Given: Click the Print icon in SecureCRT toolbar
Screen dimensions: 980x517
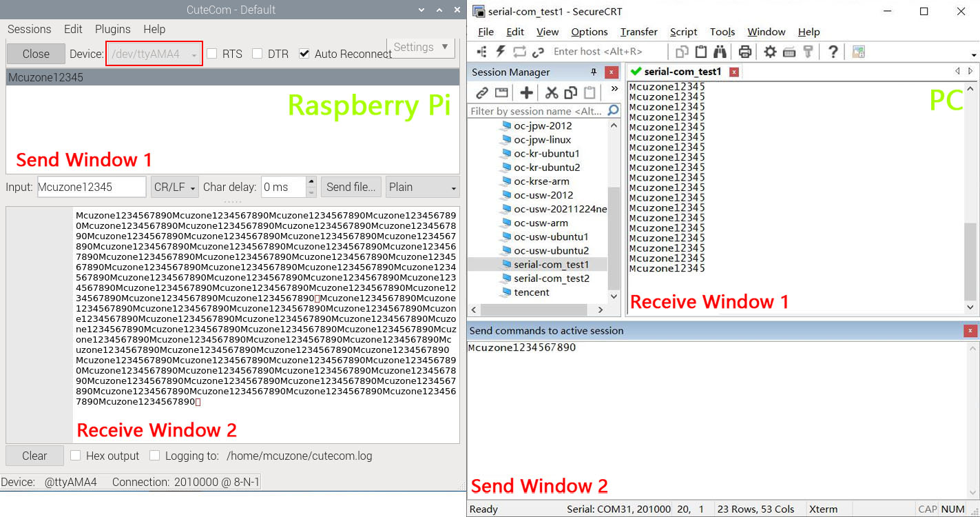Looking at the screenshot, I should click(744, 52).
